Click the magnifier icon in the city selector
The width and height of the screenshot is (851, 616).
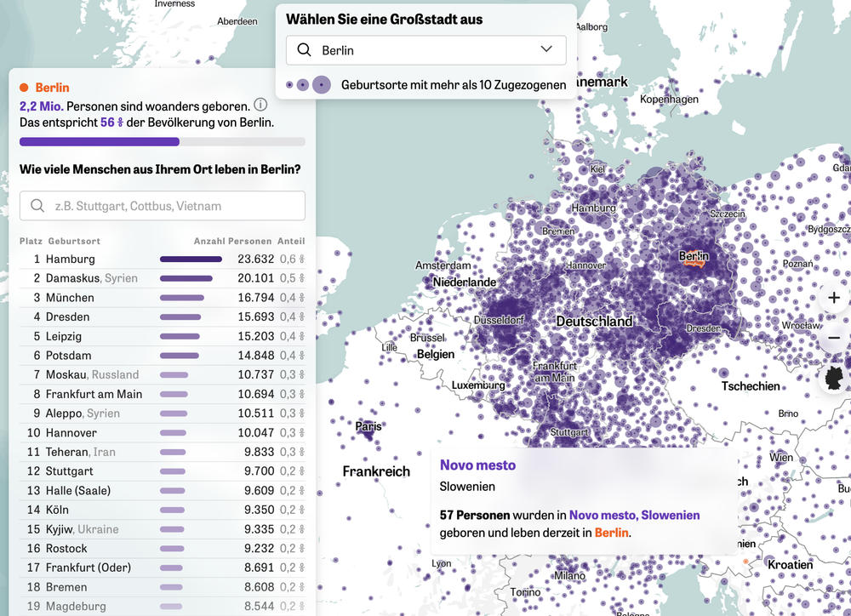pyautogui.click(x=304, y=50)
